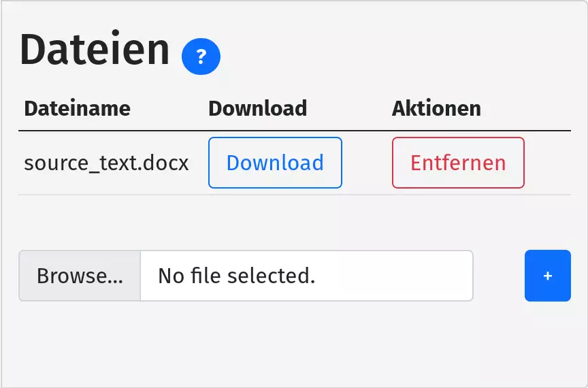
Task: Remove source_text.docx with the Entfernen button
Action: 458,163
